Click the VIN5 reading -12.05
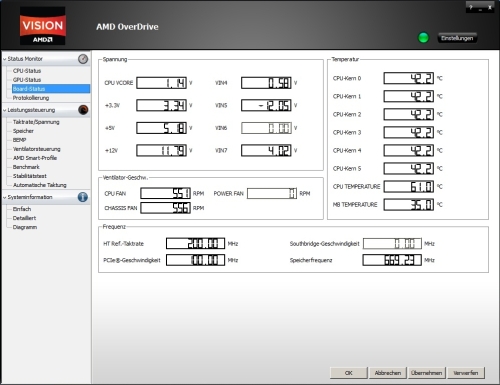This screenshot has width=500, height=385. coord(266,105)
